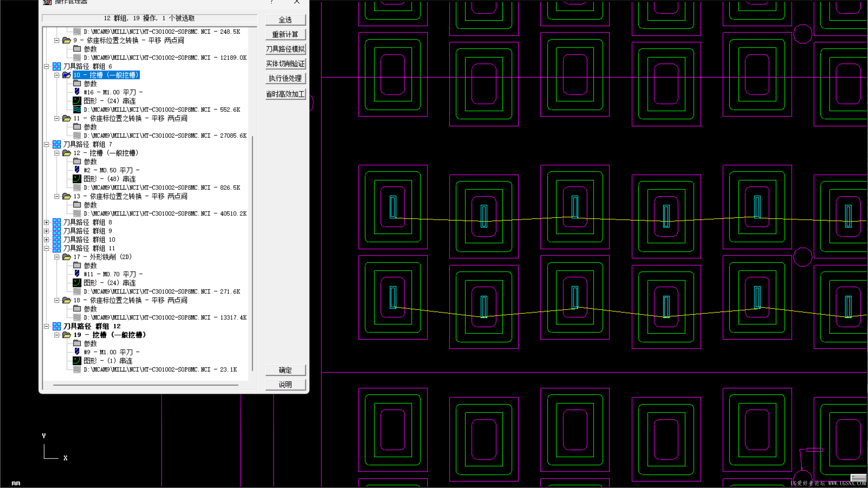Click tool icon for #9 M1.00 flat mill
The image size is (868, 488).
coord(77,352)
